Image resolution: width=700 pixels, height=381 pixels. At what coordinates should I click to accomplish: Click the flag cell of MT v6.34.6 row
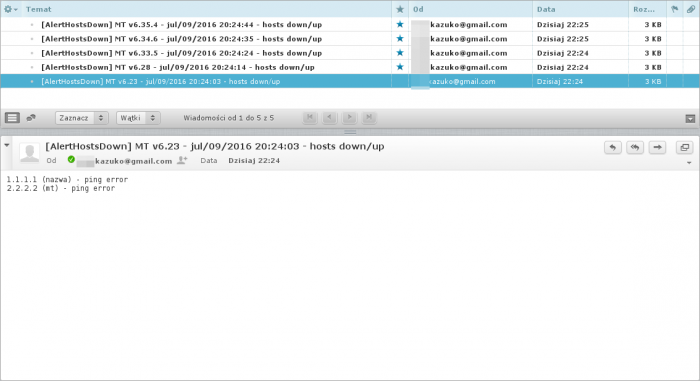[x=675, y=39]
